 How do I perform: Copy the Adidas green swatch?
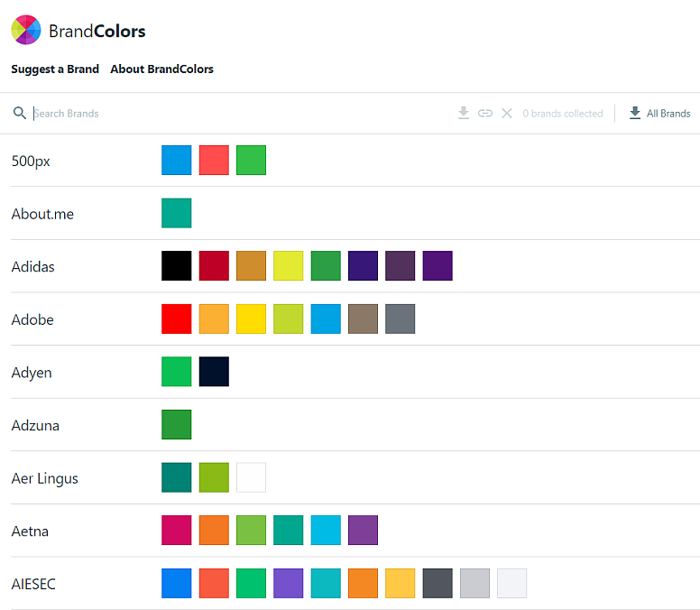[326, 265]
